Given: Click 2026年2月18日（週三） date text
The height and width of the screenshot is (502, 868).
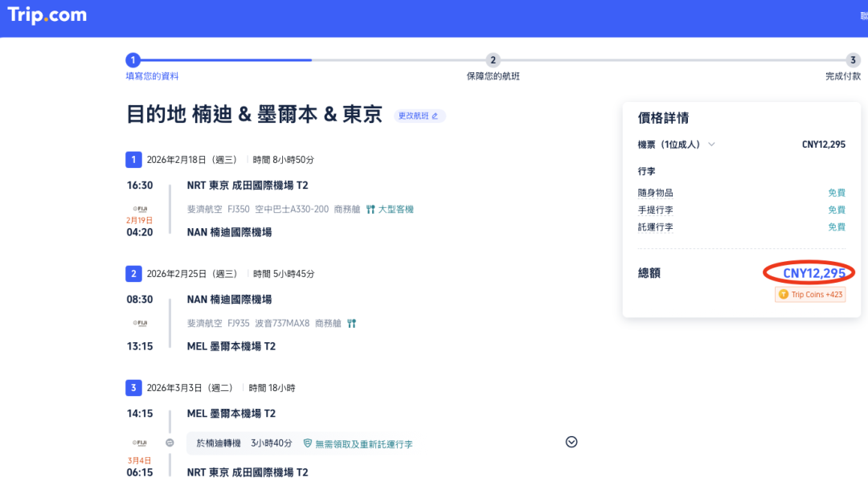Looking at the screenshot, I should click(191, 159).
